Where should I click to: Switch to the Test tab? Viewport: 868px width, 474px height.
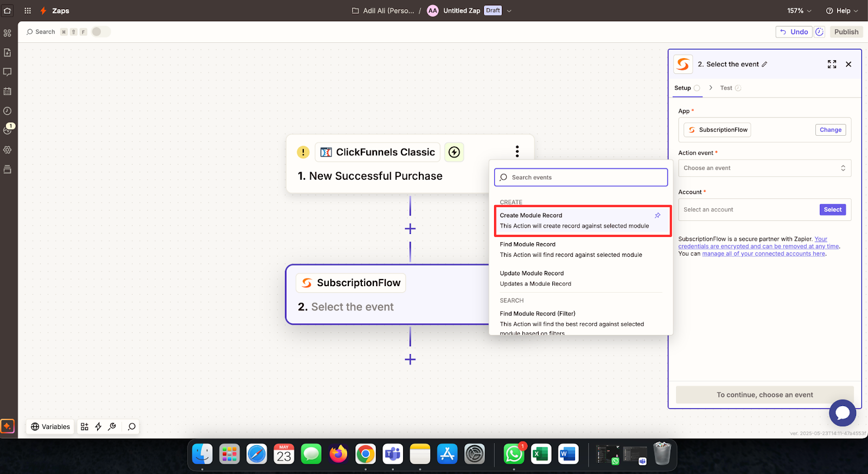pos(730,88)
